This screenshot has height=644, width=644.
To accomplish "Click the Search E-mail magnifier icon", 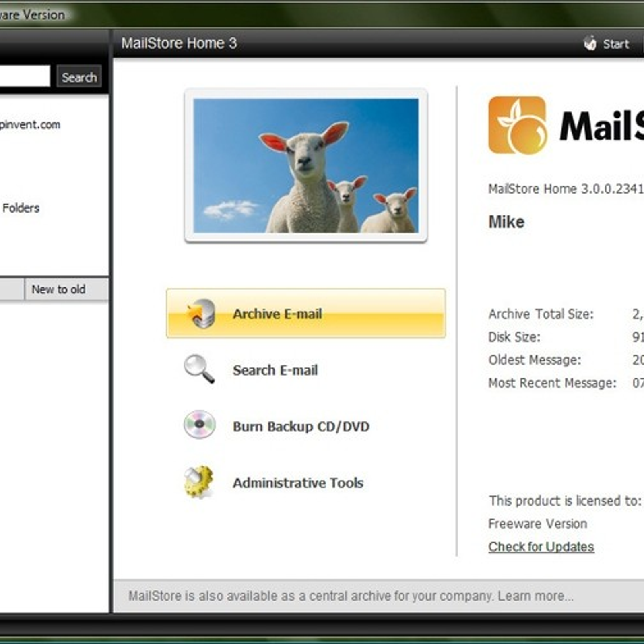I will [199, 369].
